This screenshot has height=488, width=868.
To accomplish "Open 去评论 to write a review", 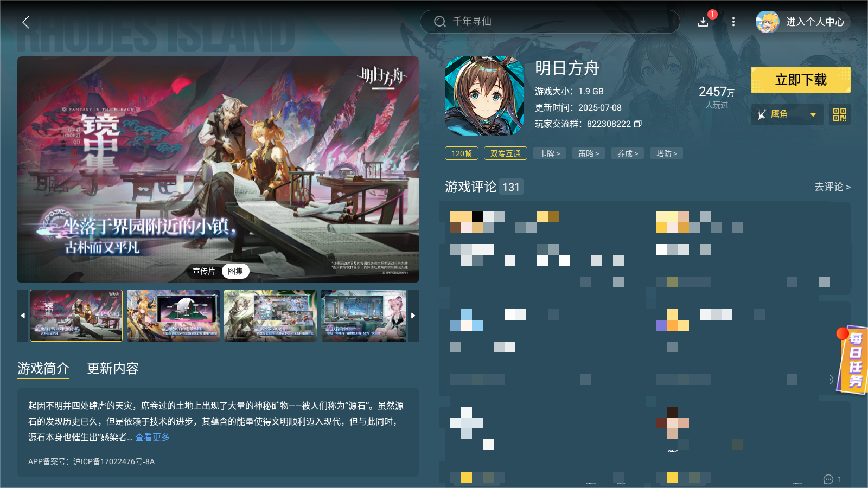I will [831, 187].
